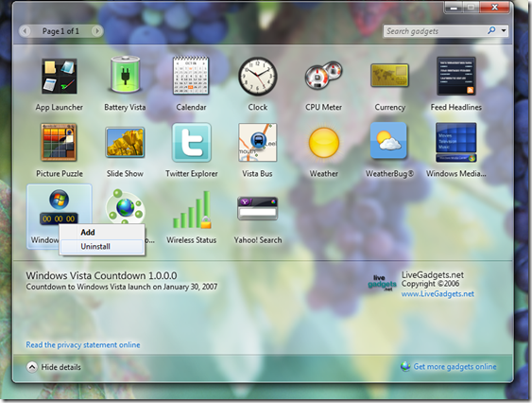Maximize the gadget gallery window

pos(472,8)
